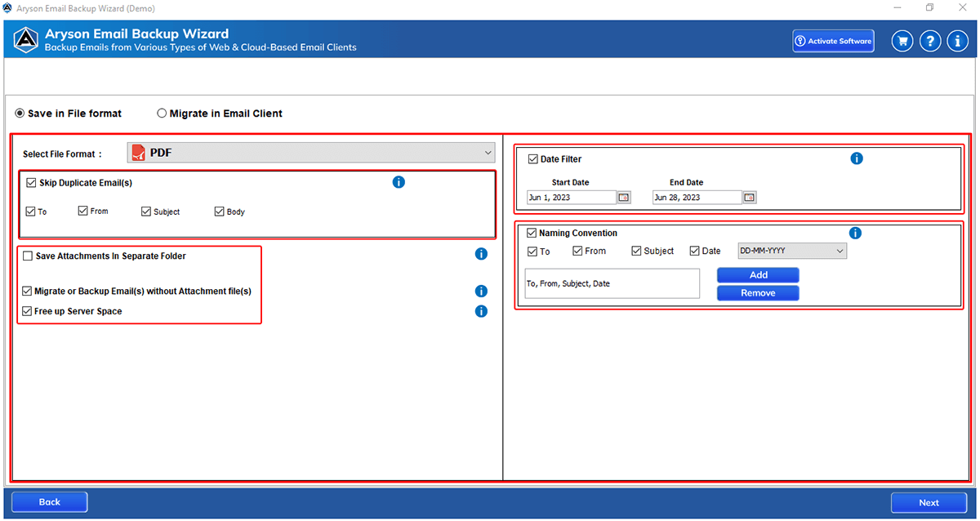Uncheck Subject under Skip Duplicate Email(s)
980x521 pixels.
pyautogui.click(x=146, y=212)
